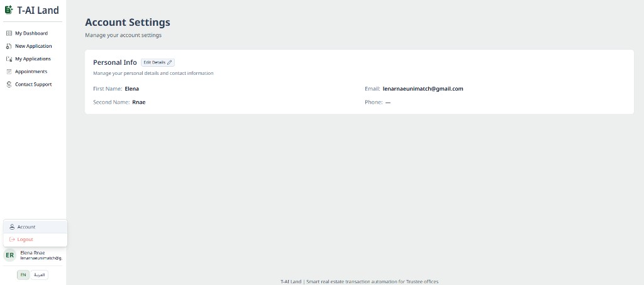This screenshot has width=644, height=285.
Task: Click the My Applications icon in sidebar
Action: [9, 59]
